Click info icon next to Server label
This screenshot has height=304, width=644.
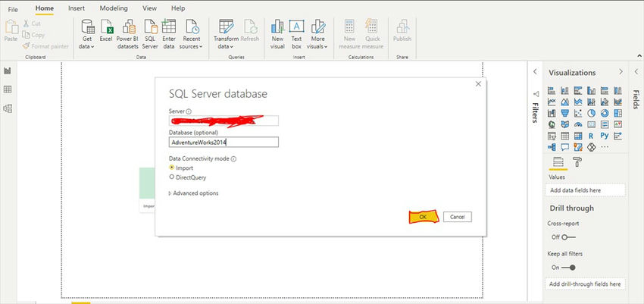pyautogui.click(x=189, y=111)
